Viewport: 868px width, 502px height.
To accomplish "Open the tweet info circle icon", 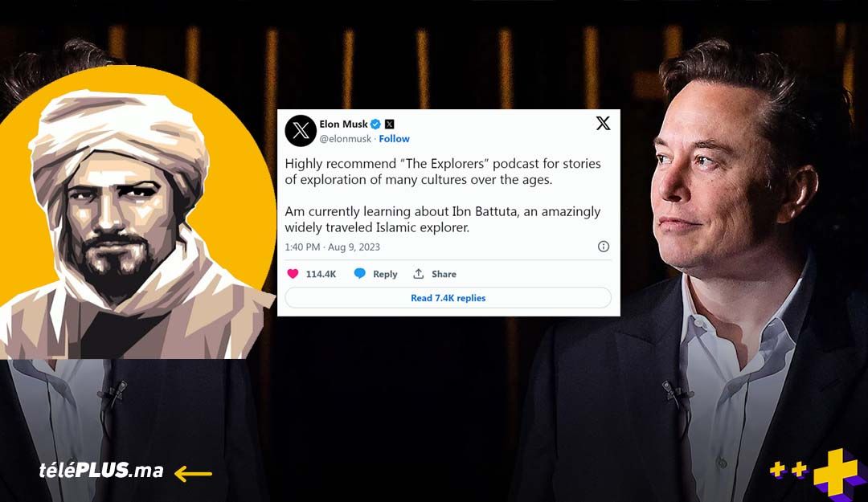I will point(604,247).
